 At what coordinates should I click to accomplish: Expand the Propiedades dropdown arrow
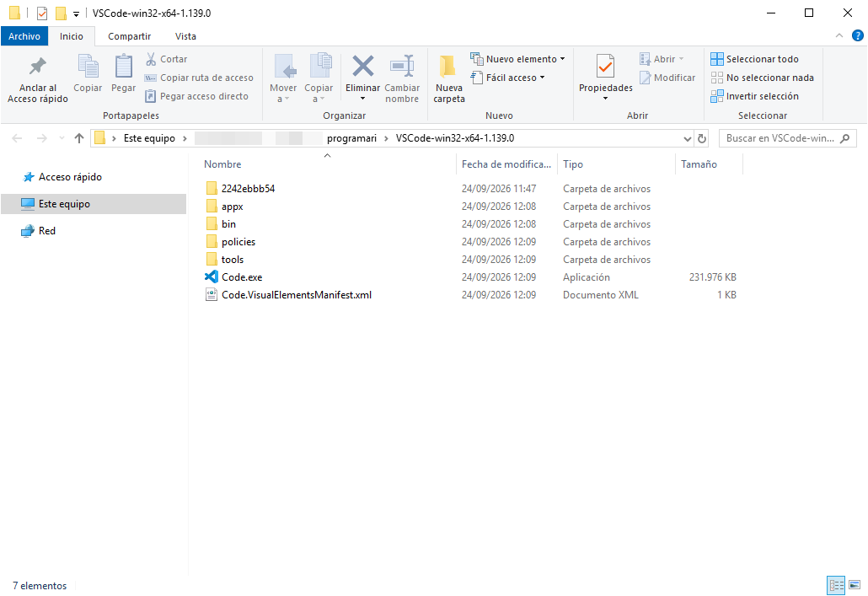606,99
